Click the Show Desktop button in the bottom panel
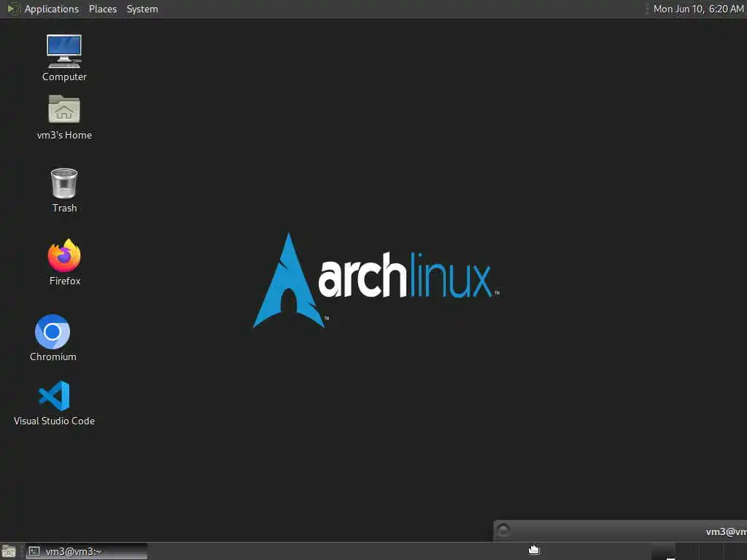Image resolution: width=747 pixels, height=560 pixels. [9, 551]
